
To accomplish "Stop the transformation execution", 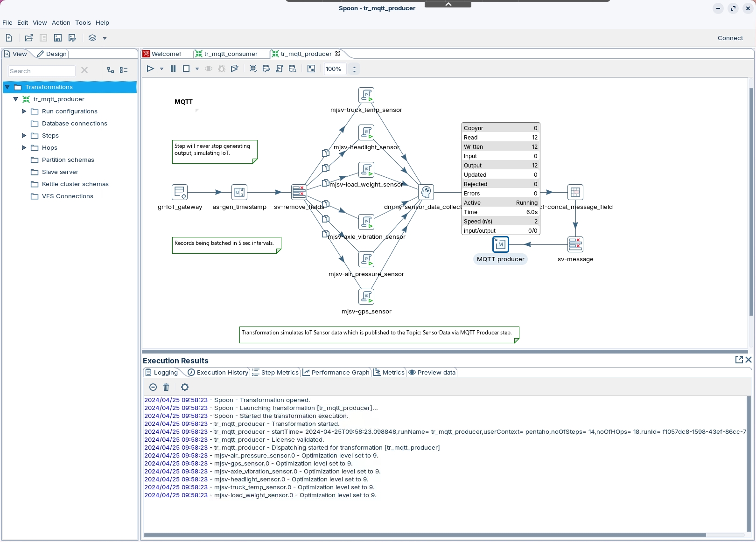I will coord(186,69).
